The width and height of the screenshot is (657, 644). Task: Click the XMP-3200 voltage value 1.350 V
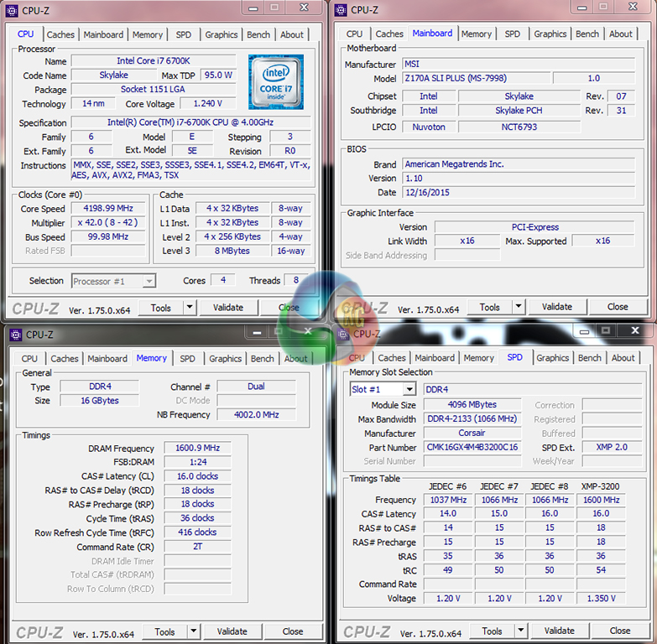click(601, 599)
